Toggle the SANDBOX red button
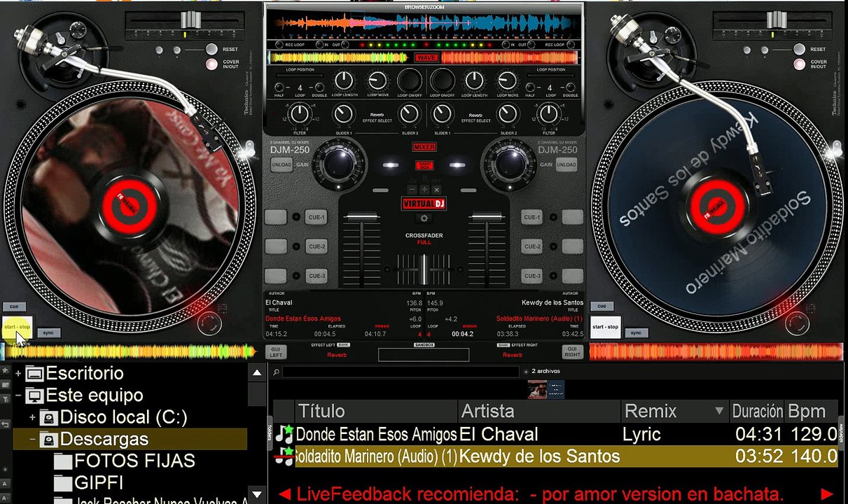Screen dimensions: 848x504 click(x=424, y=165)
